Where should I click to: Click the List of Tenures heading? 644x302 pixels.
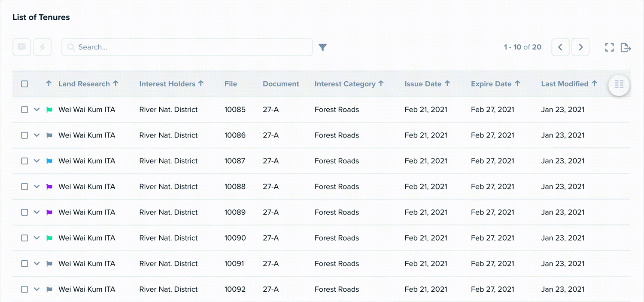point(41,17)
